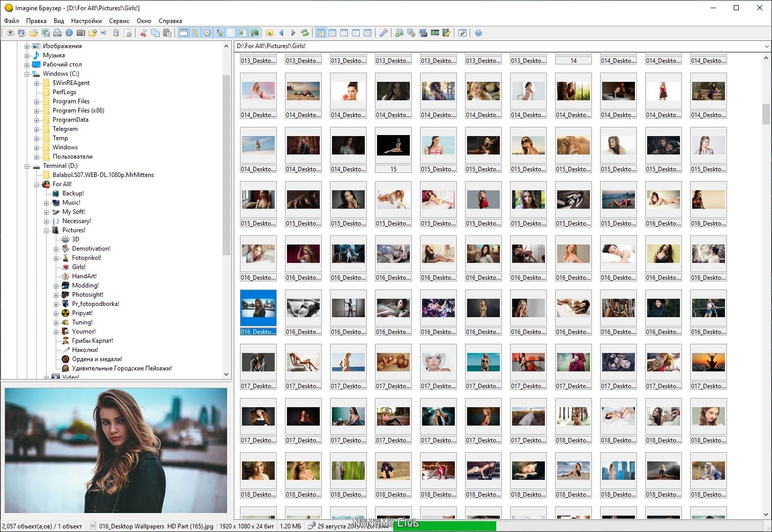Toggle the folder tree panel button

(195, 33)
